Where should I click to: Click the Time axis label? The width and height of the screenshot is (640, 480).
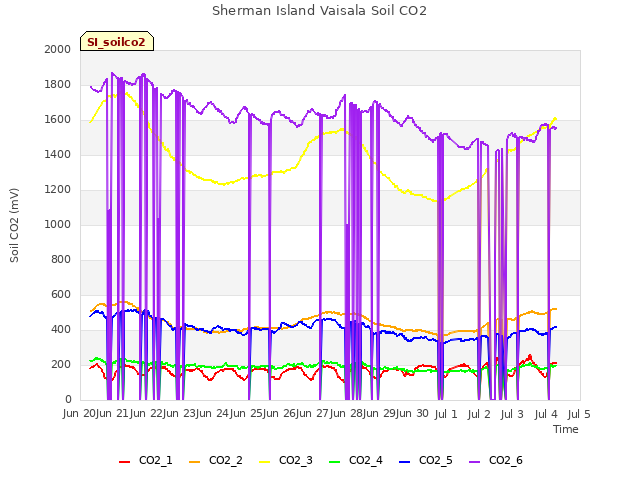point(566,429)
